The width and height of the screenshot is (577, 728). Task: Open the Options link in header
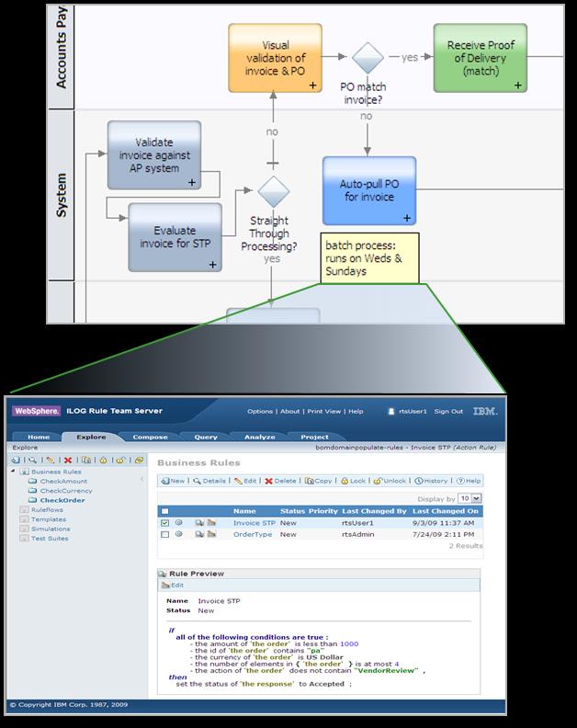[260, 412]
